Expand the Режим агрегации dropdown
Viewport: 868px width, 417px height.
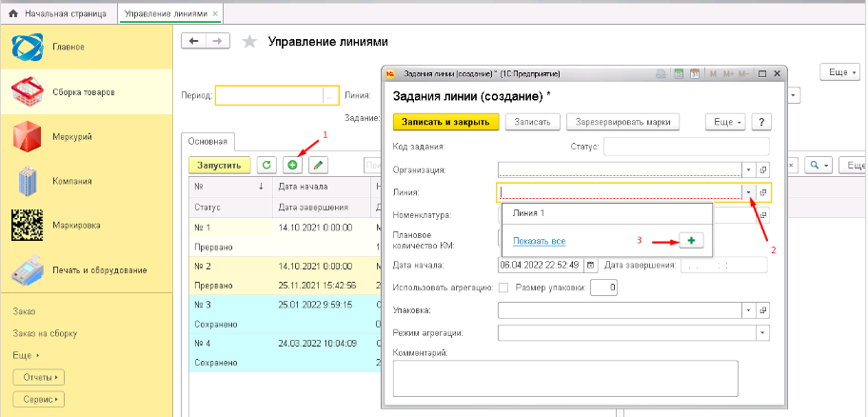click(x=762, y=333)
